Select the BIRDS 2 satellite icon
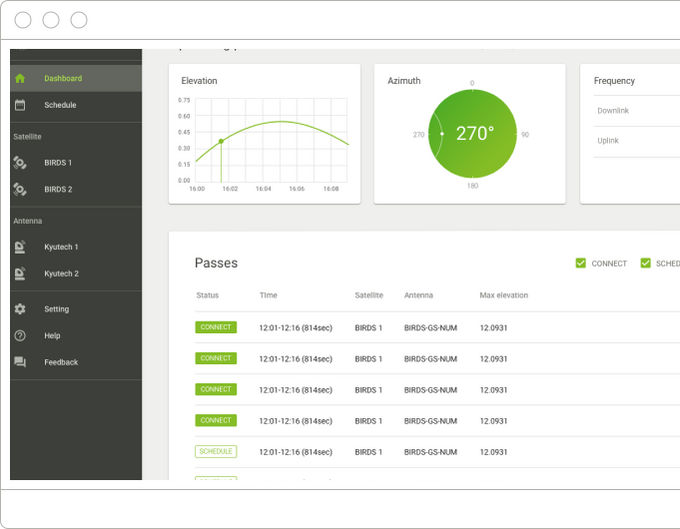Viewport: 680px width, 529px height. click(x=20, y=189)
